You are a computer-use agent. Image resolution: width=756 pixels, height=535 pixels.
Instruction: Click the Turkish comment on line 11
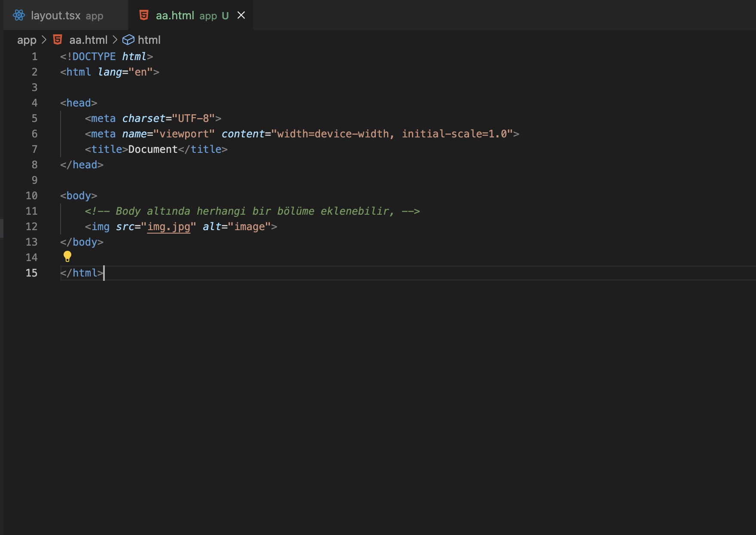[x=252, y=211]
